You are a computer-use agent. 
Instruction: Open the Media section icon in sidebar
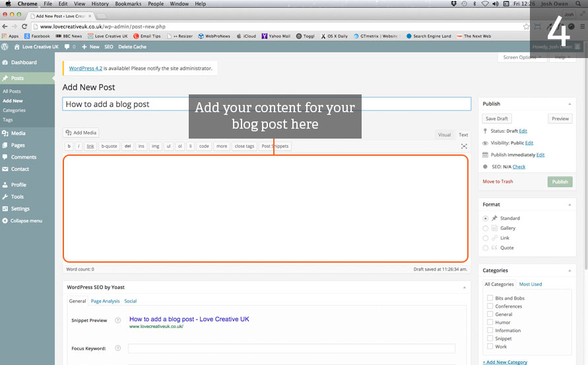click(x=5, y=133)
